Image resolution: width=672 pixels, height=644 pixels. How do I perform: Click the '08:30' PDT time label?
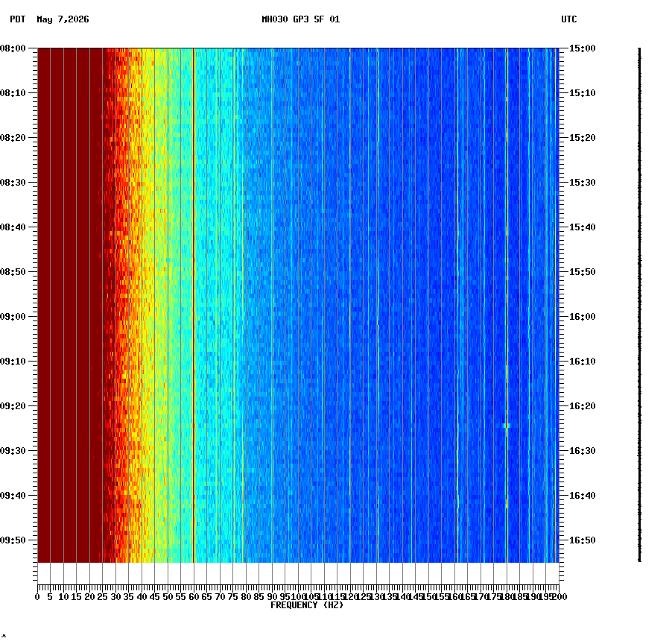pyautogui.click(x=13, y=183)
